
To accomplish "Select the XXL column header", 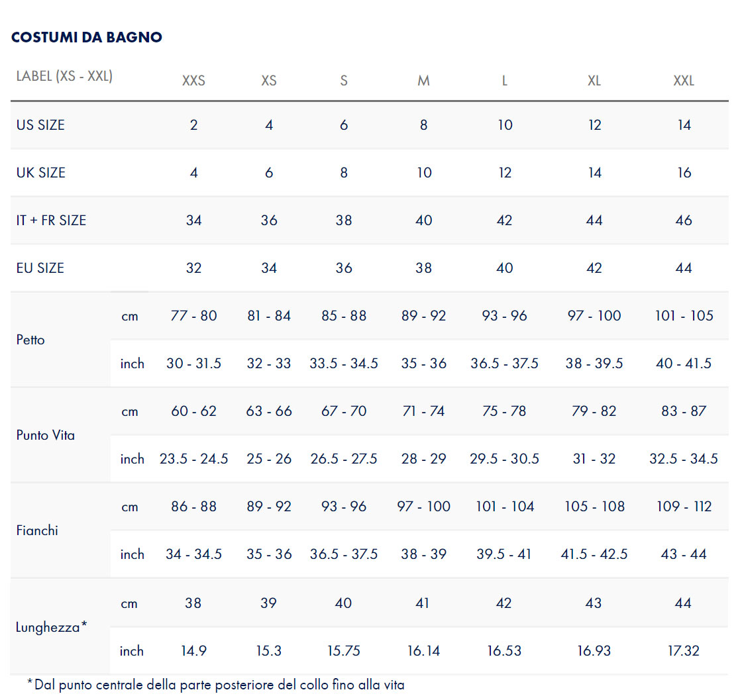I will [x=684, y=81].
